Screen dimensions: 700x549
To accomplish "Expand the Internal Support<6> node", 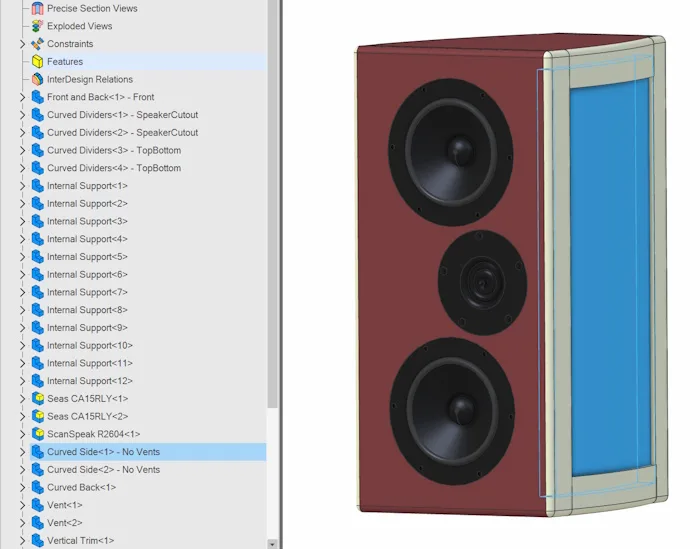I will pyautogui.click(x=22, y=274).
